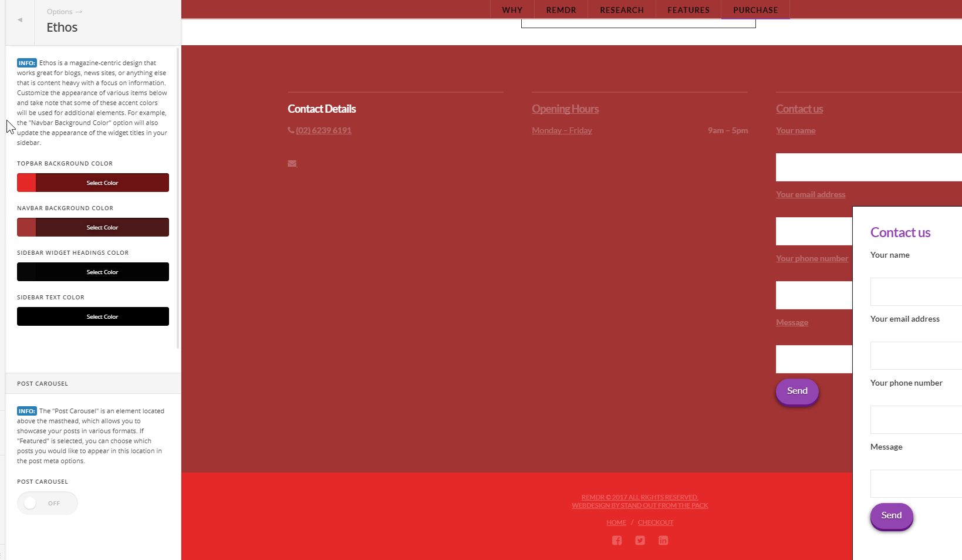Toggle the Post Carousel switch
This screenshot has height=560, width=962.
47,503
